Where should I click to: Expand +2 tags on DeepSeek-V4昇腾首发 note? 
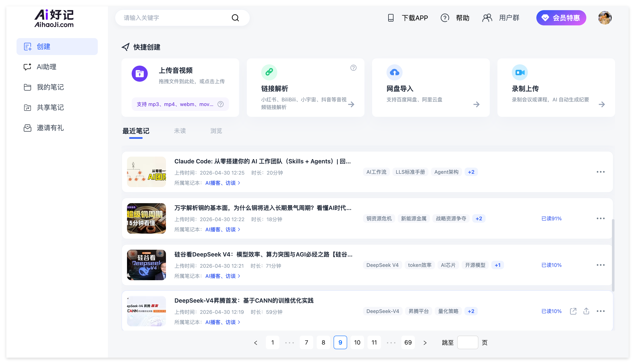click(x=471, y=311)
